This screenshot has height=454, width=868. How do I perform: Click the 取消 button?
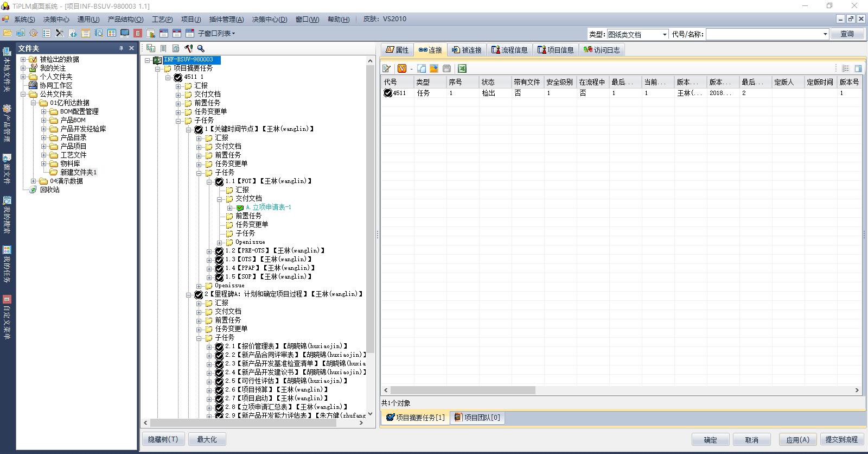point(751,440)
